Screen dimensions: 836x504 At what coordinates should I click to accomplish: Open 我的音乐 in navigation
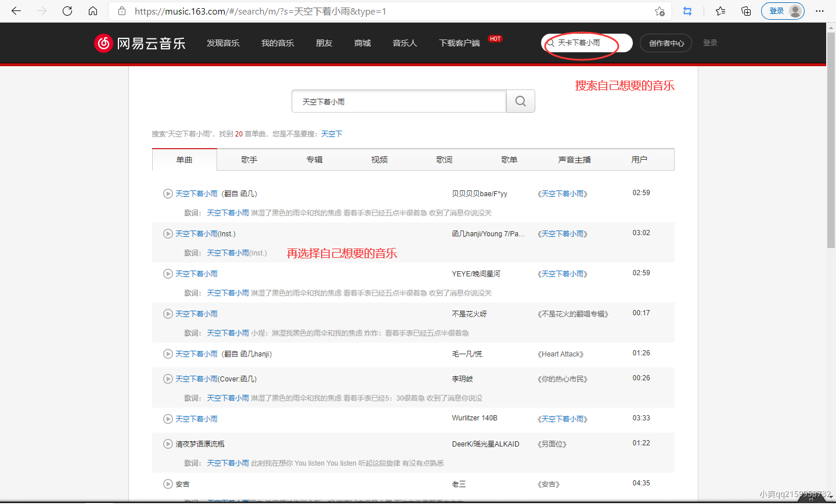(x=278, y=43)
